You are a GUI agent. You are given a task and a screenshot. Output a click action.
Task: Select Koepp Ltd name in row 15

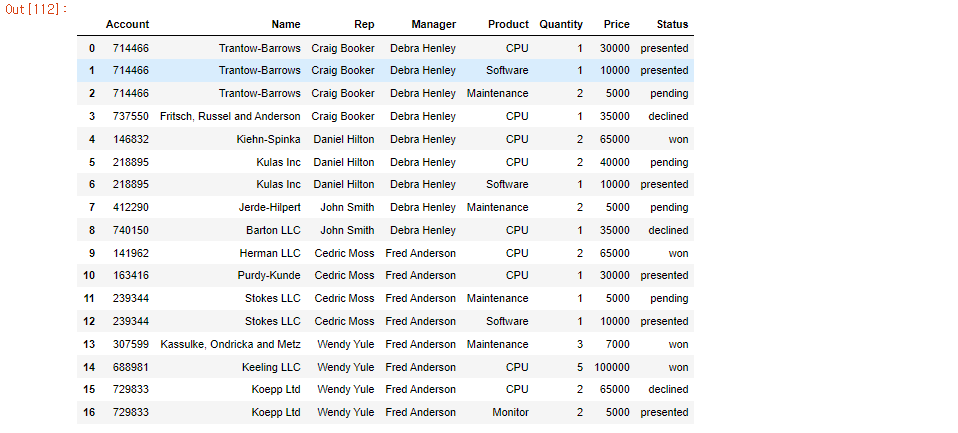(276, 389)
